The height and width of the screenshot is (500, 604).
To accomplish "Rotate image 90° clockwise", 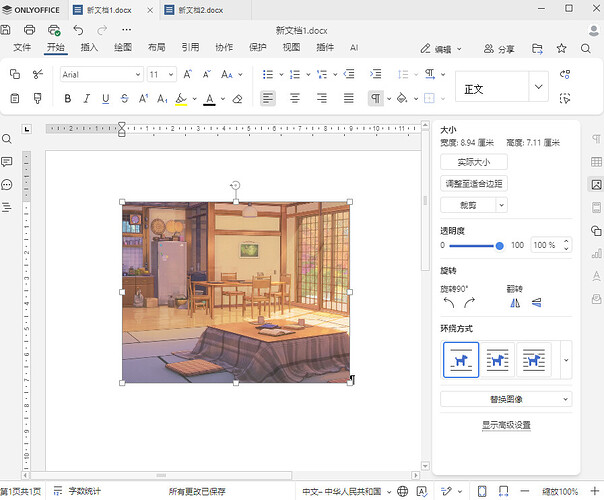I will coord(469,303).
